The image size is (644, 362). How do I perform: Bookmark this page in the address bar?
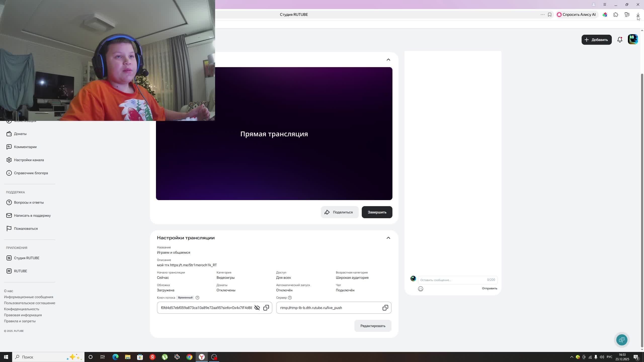pos(550,15)
